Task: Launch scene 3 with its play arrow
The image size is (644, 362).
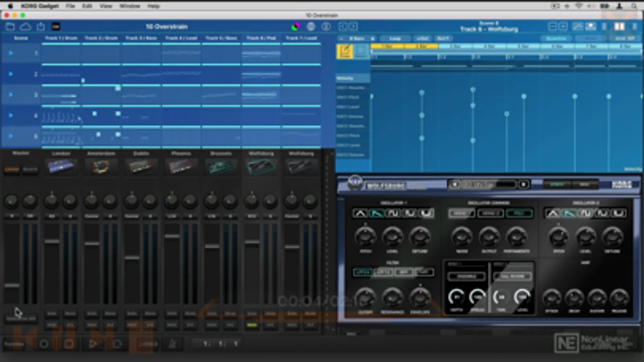Action: (11, 95)
